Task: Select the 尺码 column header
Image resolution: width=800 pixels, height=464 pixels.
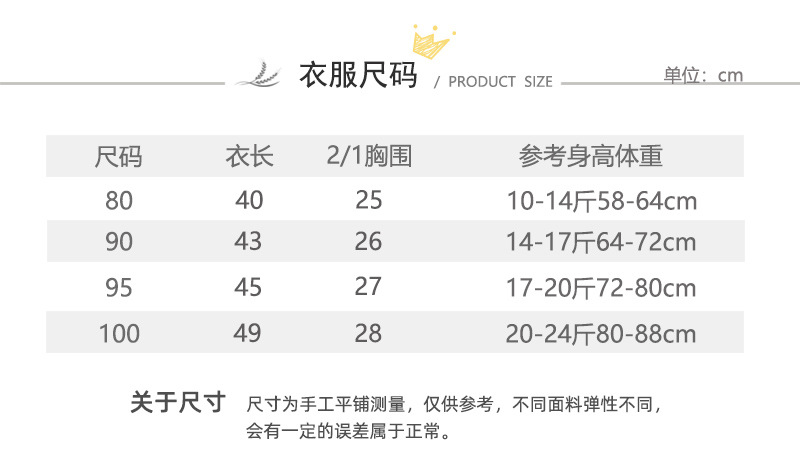Action: pos(119,157)
